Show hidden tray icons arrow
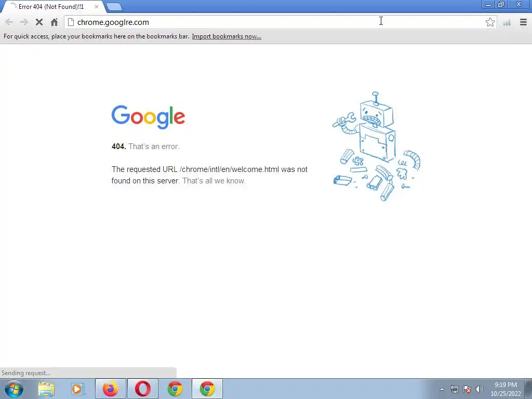 point(442,389)
